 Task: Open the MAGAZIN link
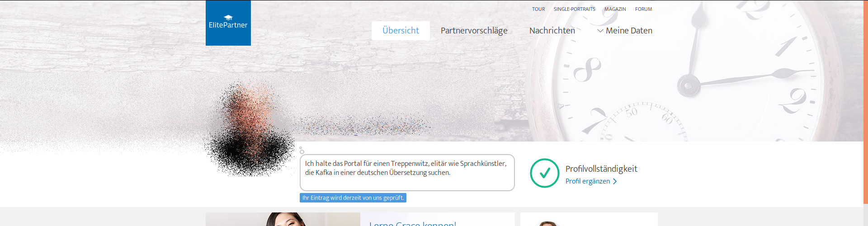click(615, 9)
